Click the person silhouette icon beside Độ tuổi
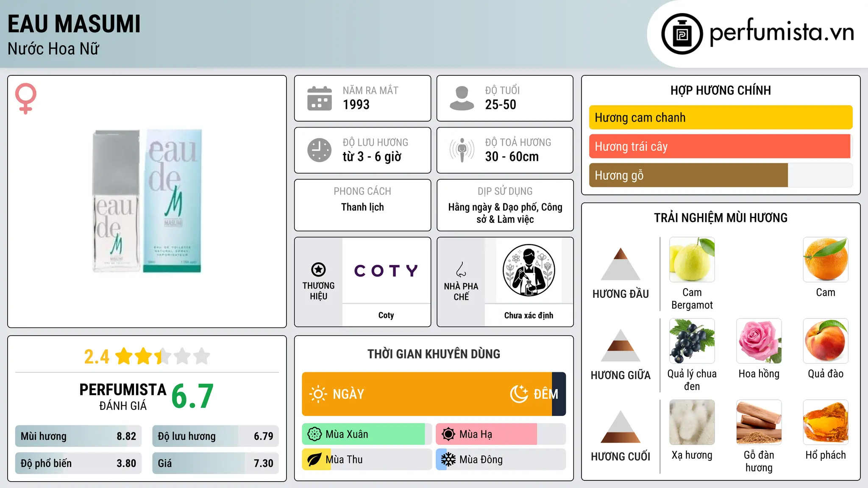 pos(462,98)
